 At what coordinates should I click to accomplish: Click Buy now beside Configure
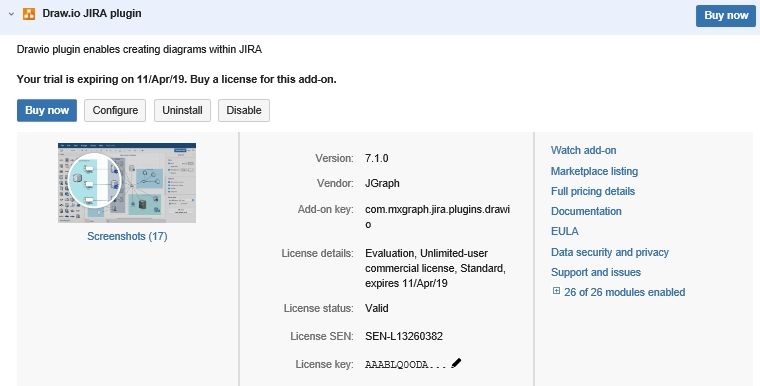[x=47, y=111]
